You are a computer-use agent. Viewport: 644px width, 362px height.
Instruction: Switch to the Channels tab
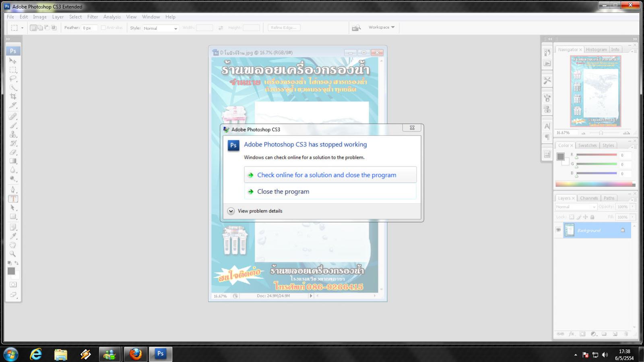pyautogui.click(x=589, y=198)
